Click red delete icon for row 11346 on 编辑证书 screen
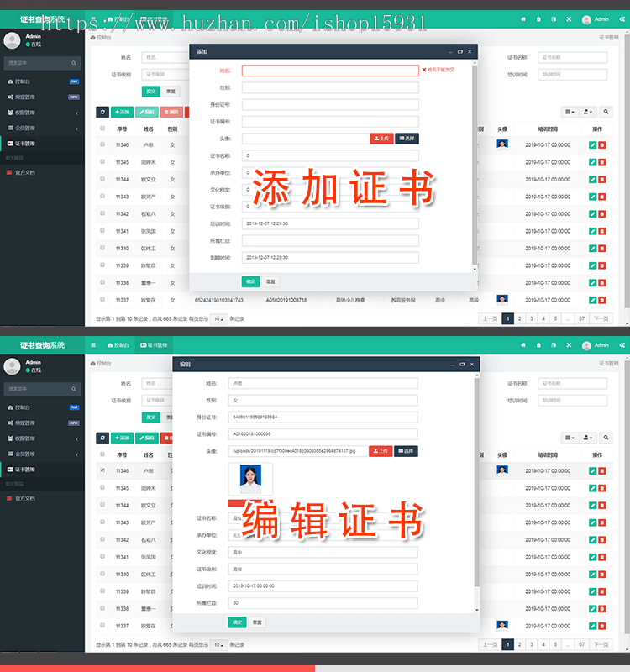Viewport: 630px width, 672px height. [602, 471]
